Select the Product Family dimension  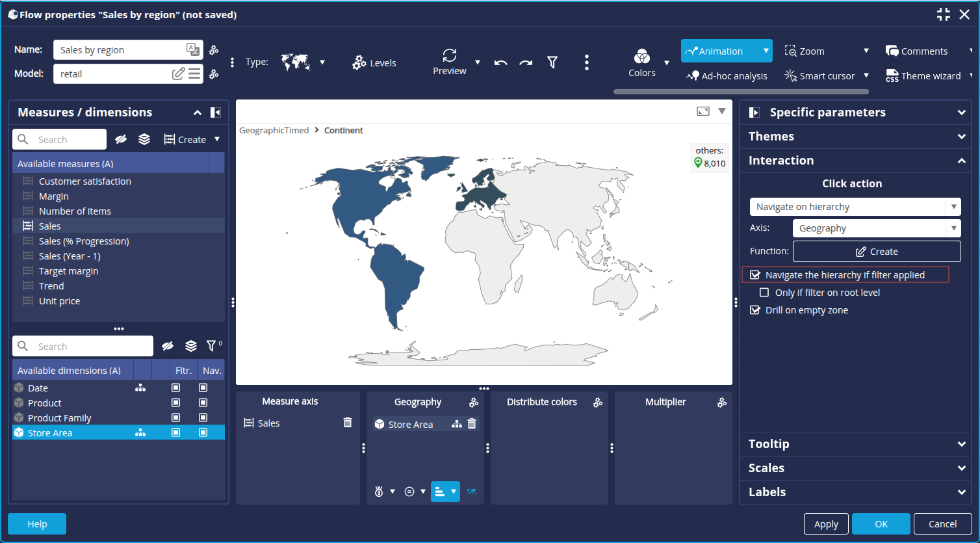click(x=60, y=418)
